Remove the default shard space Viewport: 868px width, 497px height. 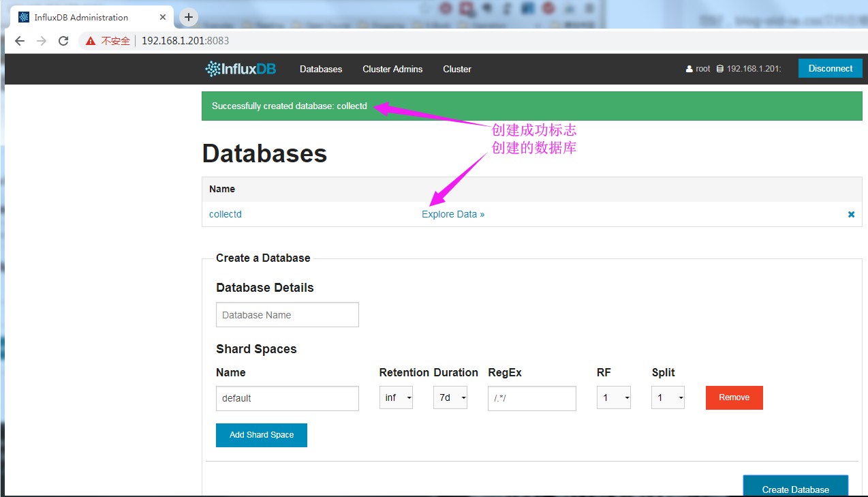coord(734,397)
